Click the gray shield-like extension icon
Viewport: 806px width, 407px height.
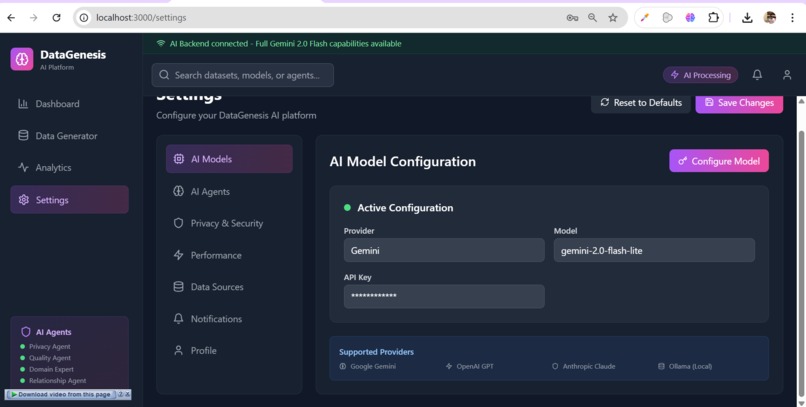(x=667, y=17)
